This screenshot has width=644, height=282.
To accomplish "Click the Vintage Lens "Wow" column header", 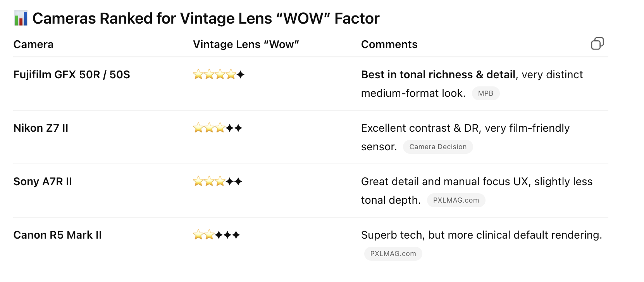I will point(246,45).
